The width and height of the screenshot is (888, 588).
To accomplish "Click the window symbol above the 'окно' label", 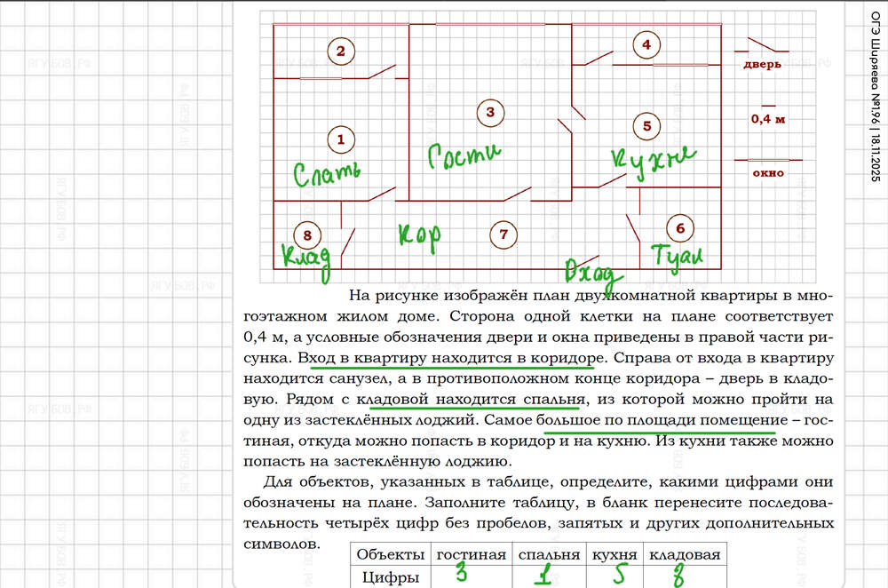I will pyautogui.click(x=768, y=160).
